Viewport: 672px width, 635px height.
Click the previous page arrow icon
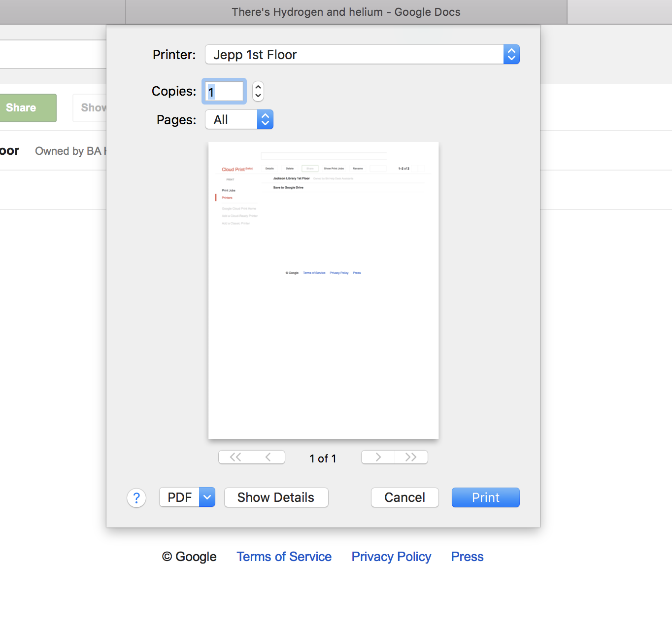point(268,457)
